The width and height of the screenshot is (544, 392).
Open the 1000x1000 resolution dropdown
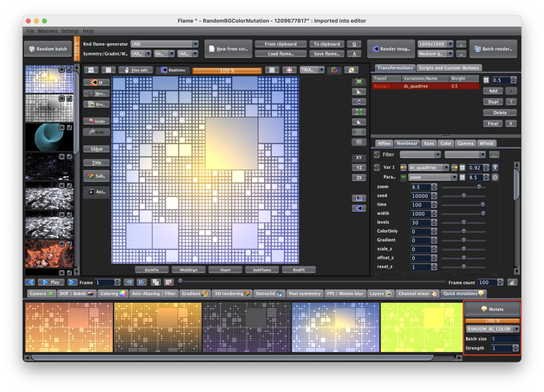pos(435,44)
